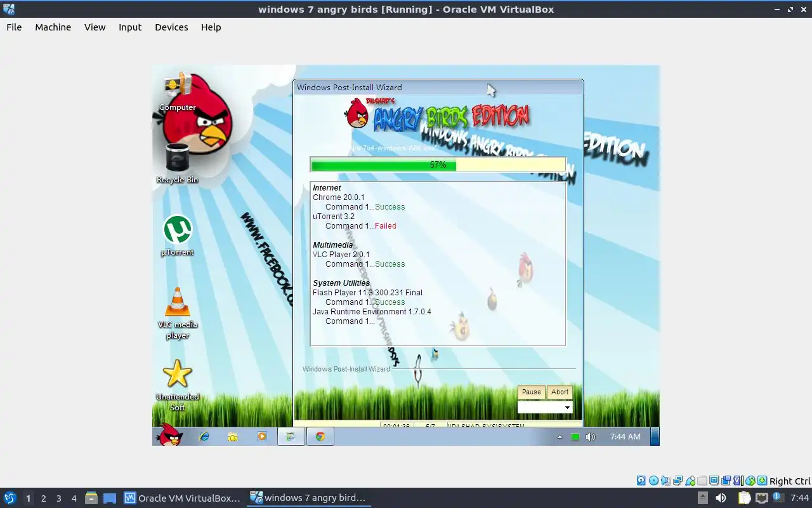This screenshot has width=812, height=508.
Task: Open host notification alert tray icon
Action: (x=779, y=498)
